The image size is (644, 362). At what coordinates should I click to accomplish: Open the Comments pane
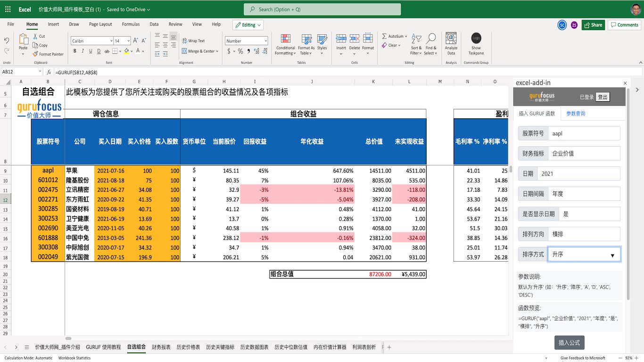click(624, 25)
